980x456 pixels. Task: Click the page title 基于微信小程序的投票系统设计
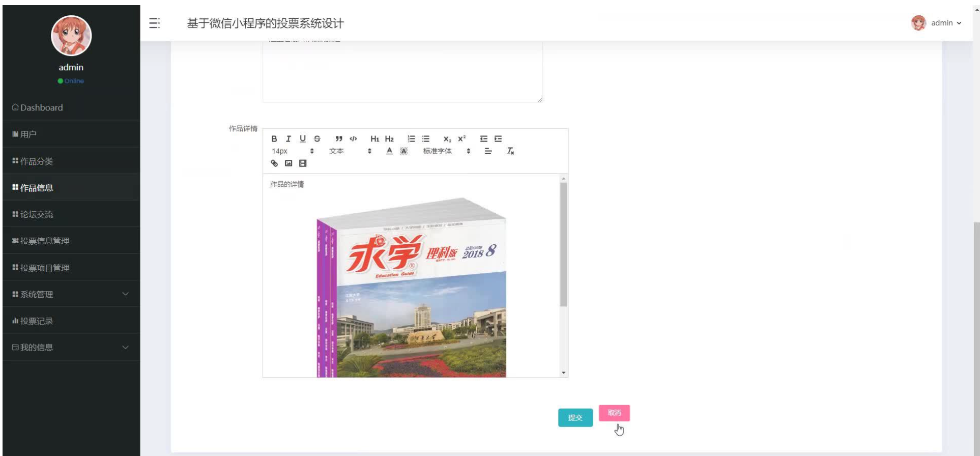(x=265, y=23)
